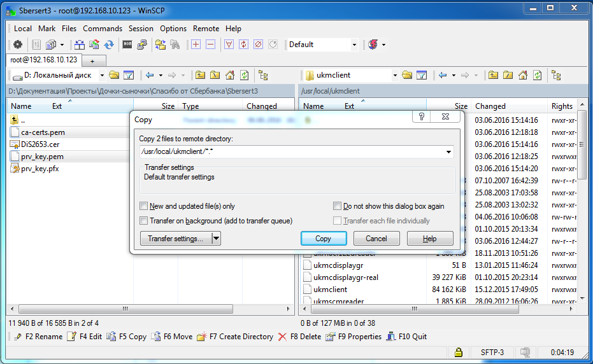Enable Transfer on background checkbox
Viewport: 593px width, 364px height.
point(144,221)
